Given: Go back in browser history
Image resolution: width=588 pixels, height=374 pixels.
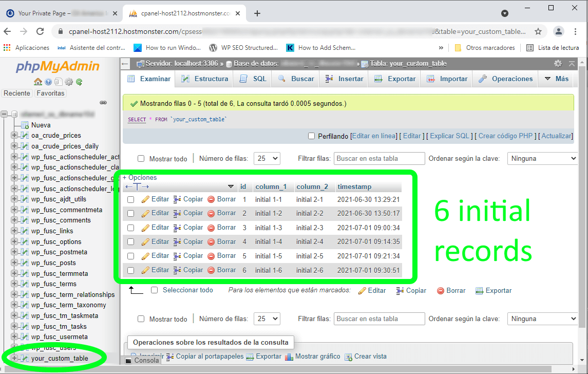Looking at the screenshot, I should tap(8, 31).
